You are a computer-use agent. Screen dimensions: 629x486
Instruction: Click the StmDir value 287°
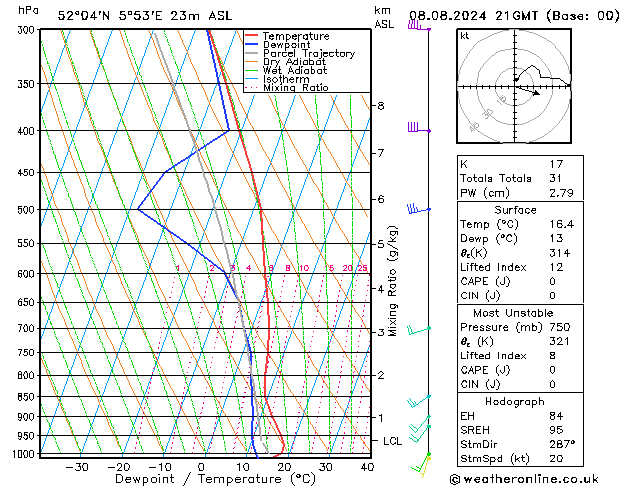562,444
